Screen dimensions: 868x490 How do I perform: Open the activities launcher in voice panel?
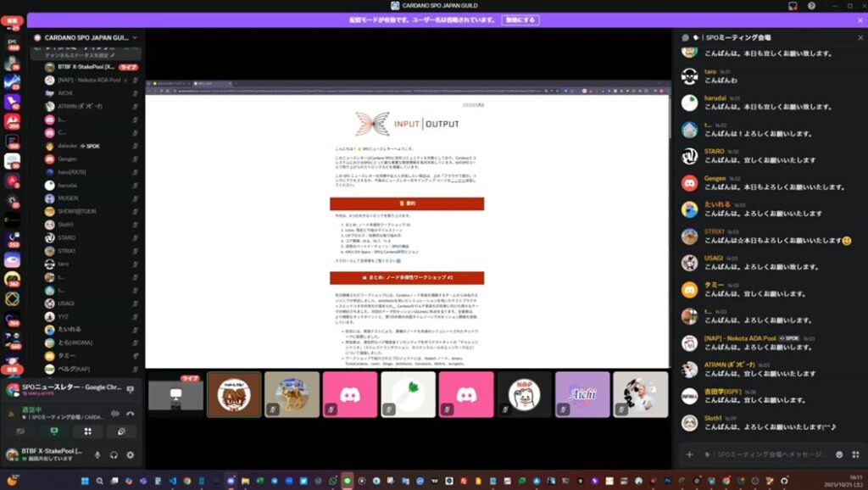87,432
